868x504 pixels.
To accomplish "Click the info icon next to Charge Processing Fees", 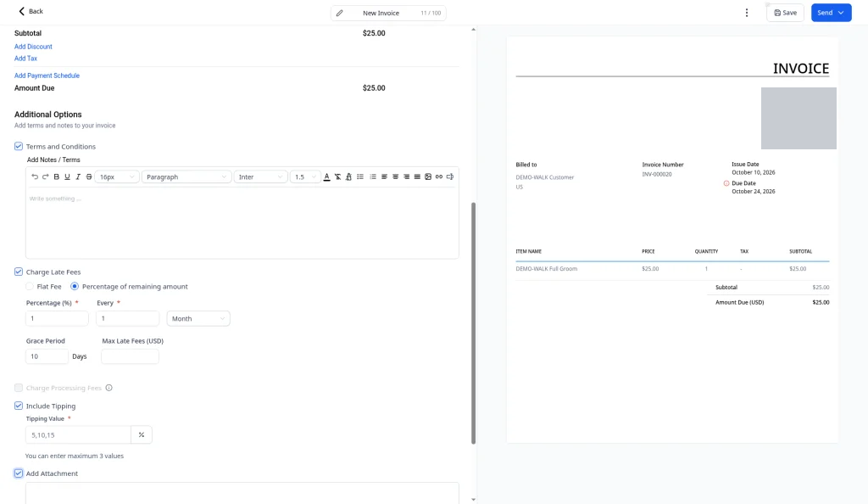I will pos(109,388).
